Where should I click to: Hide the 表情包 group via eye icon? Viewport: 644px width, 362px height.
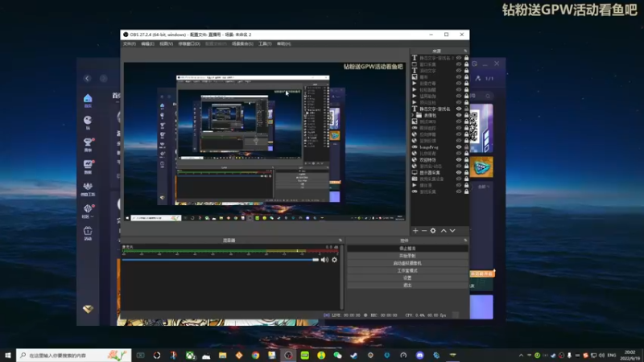point(459,115)
